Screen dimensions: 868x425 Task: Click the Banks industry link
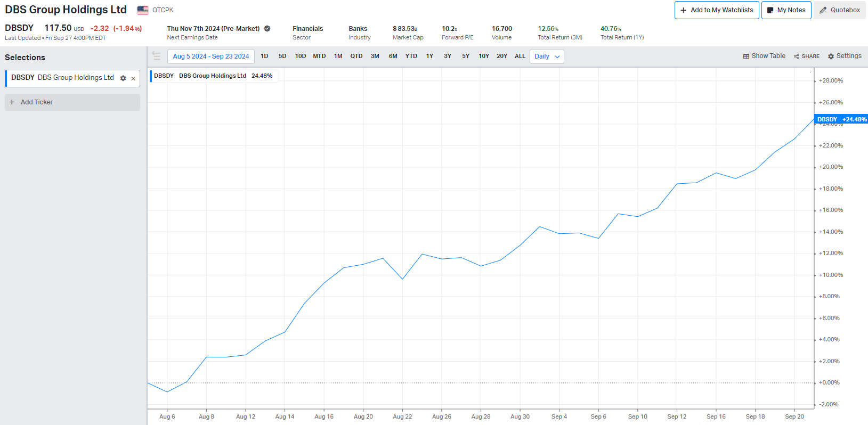point(358,29)
